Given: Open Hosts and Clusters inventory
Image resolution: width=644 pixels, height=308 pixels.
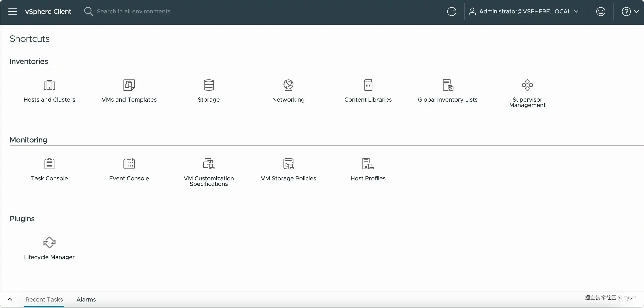Looking at the screenshot, I should click(x=49, y=85).
